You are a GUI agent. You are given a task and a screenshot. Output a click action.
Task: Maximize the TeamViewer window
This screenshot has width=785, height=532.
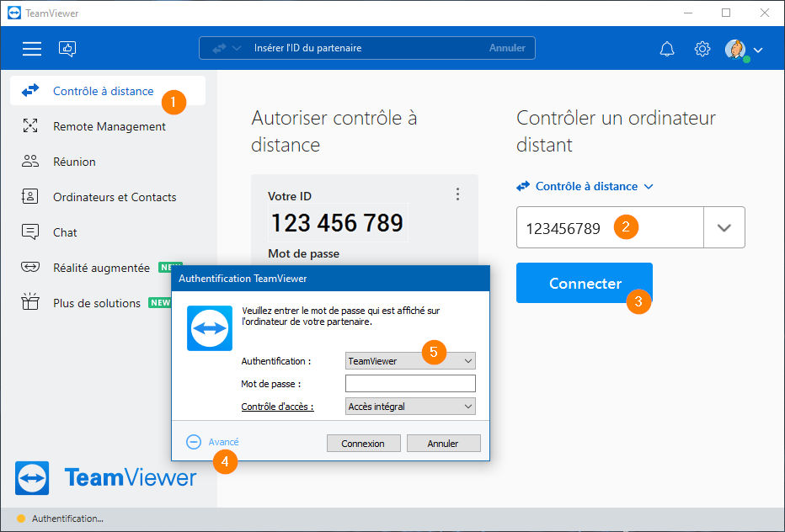[x=726, y=13]
